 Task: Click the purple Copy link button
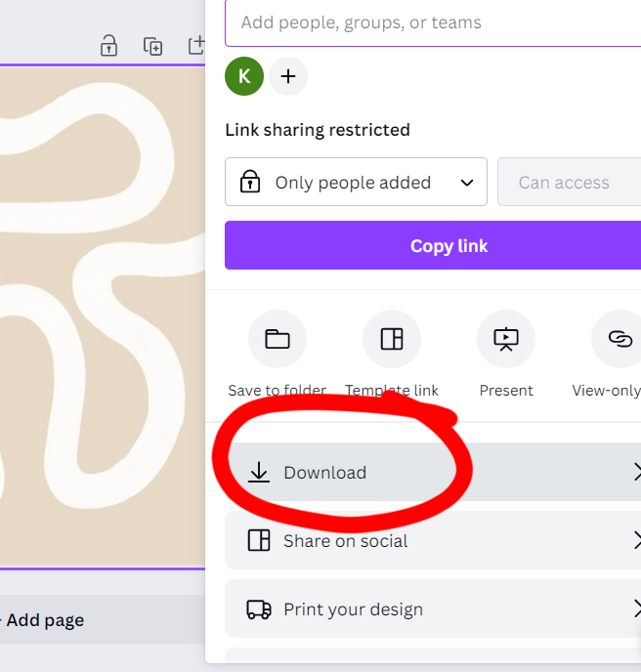click(449, 246)
